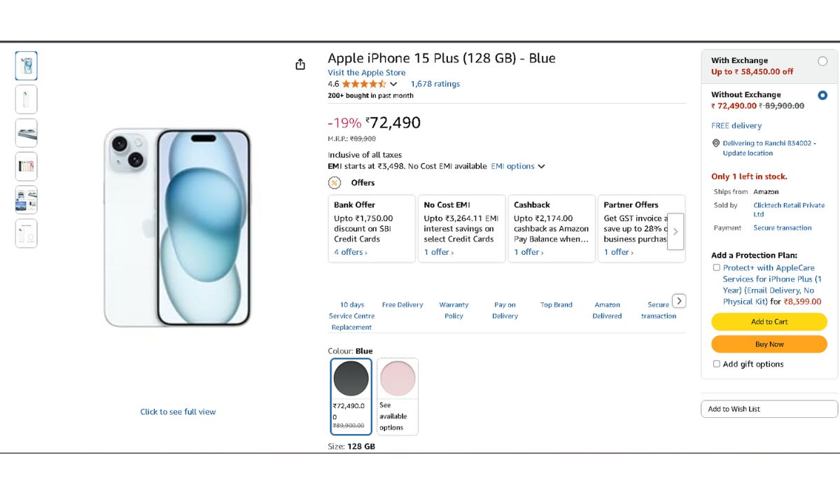Choose the pink colour swatch
This screenshot has width=840, height=504.
point(398,379)
